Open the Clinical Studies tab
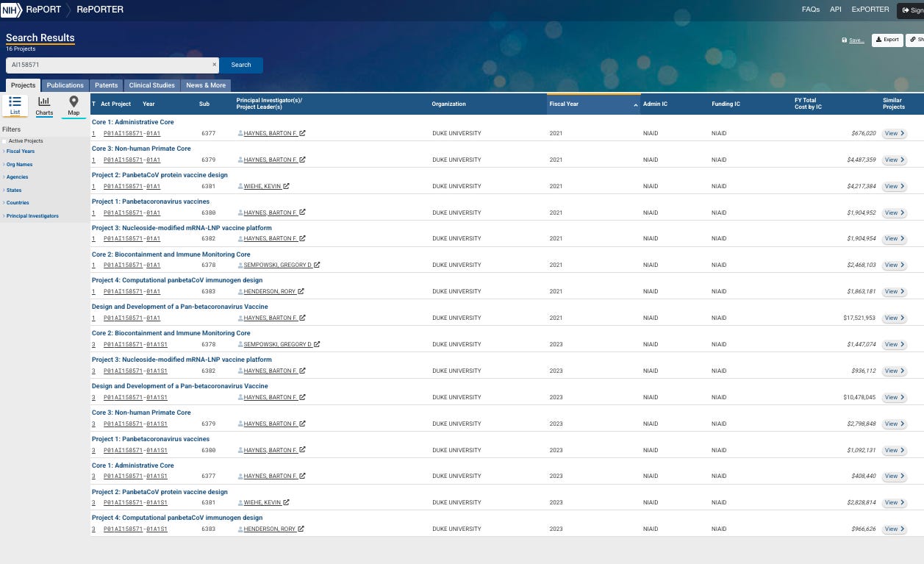The image size is (924, 564). pyautogui.click(x=152, y=85)
